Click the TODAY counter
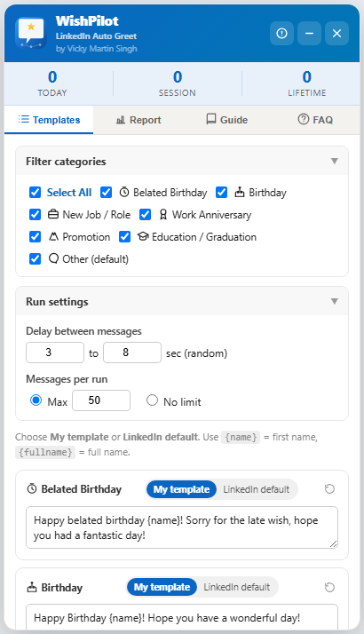Viewport: 364px width, 634px height. (x=52, y=83)
